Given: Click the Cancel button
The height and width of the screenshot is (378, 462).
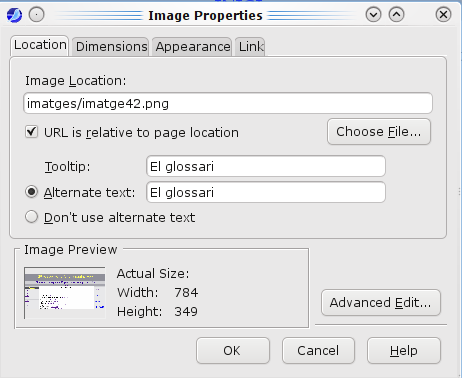Looking at the screenshot, I should pos(318,351).
